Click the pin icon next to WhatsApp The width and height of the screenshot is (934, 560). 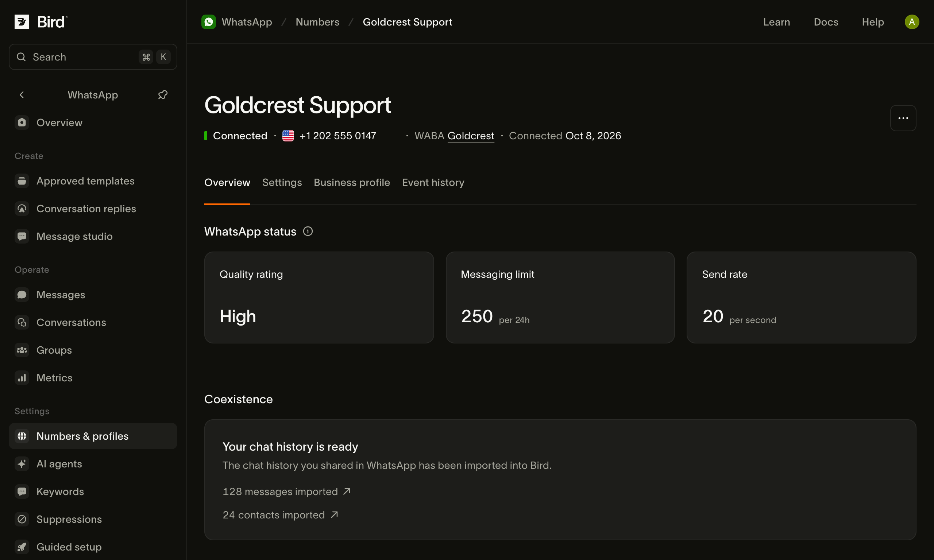tap(163, 95)
